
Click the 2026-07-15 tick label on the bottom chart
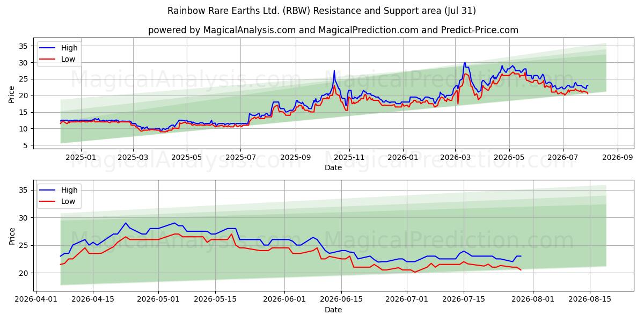pyautogui.click(x=464, y=299)
